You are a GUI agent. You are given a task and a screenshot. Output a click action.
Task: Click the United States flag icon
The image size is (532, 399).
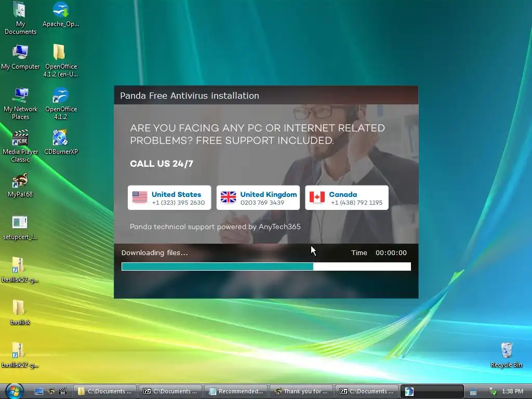[140, 197]
